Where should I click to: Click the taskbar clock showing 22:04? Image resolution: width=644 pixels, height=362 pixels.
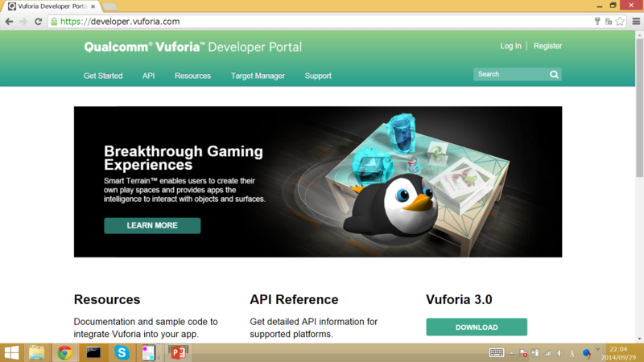[x=618, y=353]
